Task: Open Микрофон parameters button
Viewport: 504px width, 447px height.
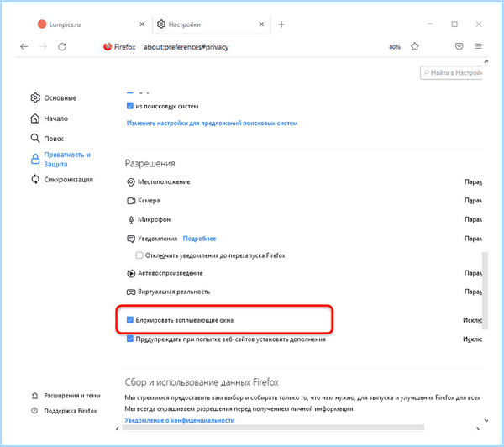Action: click(x=473, y=219)
